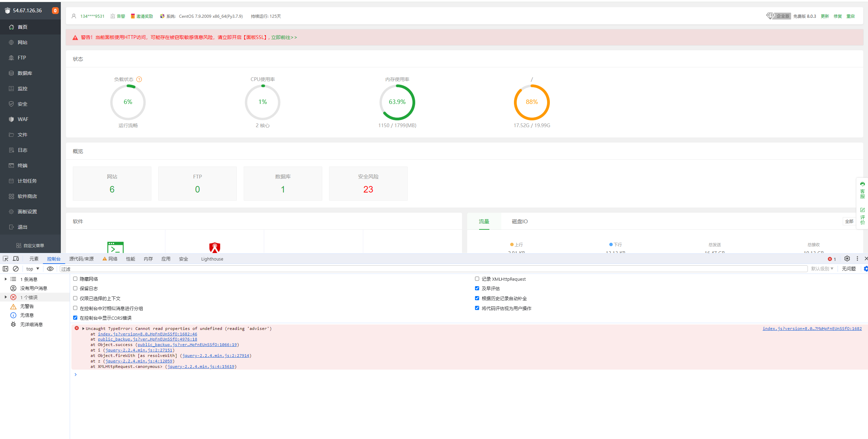Focus the console 过滤 filter input

point(434,269)
